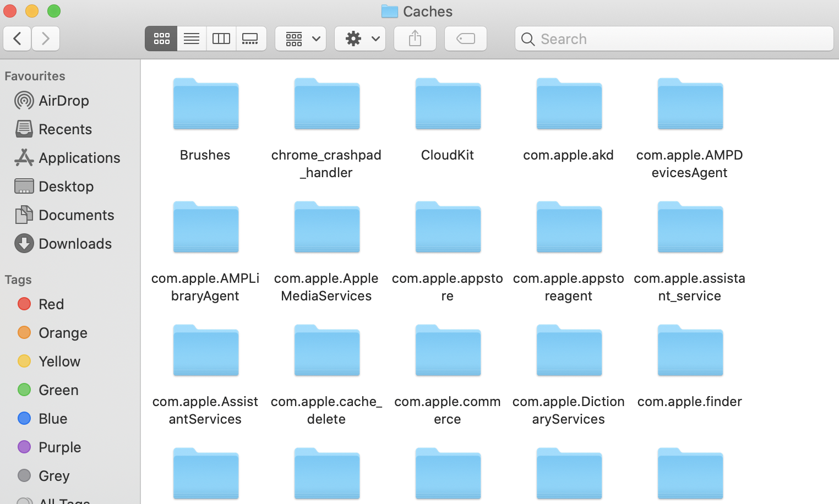This screenshot has height=504, width=839.
Task: Switch to column view
Action: tap(221, 39)
